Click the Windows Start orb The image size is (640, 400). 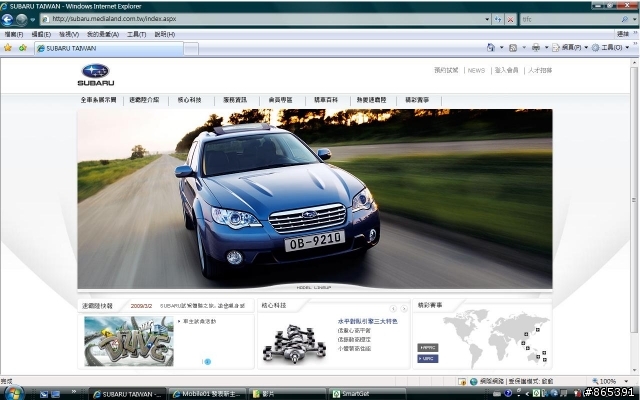point(14,393)
